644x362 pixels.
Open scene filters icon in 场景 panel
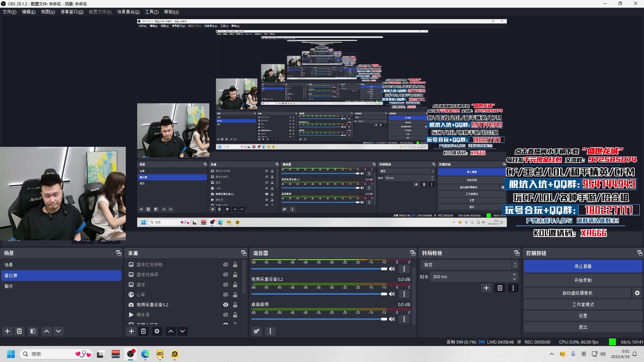click(x=33, y=331)
